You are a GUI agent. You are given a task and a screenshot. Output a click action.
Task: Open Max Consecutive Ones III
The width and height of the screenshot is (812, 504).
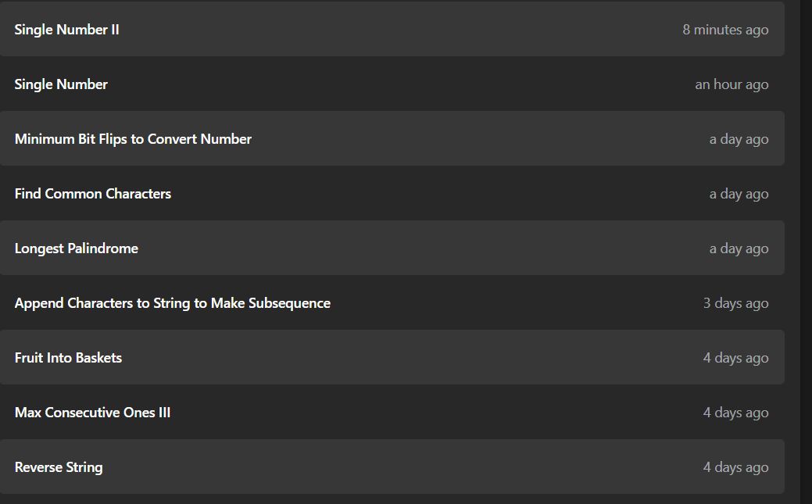(x=93, y=413)
